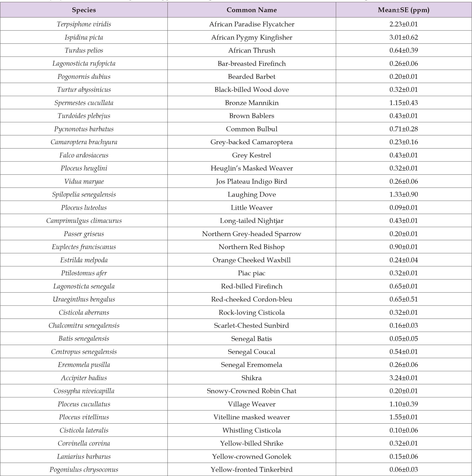This screenshot has height=476, width=472.
Task: Click the Common Bulbul entry
Action: coord(252,129)
